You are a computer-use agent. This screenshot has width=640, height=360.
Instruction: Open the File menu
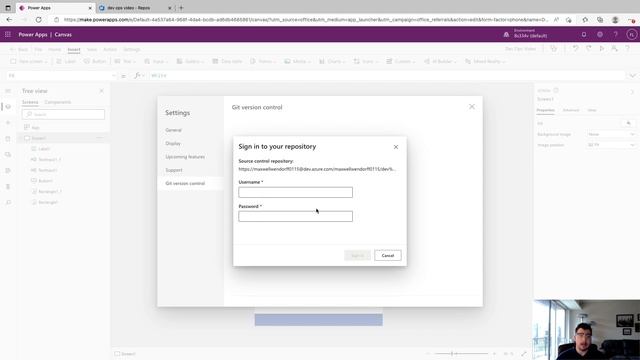[x=38, y=49]
